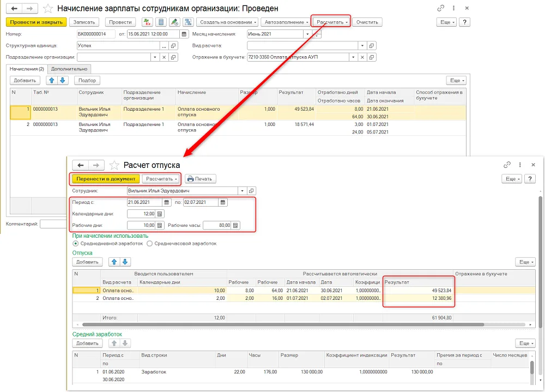
Task: Open the calendar picker for the по date 02.07.2021
Action: [223, 202]
